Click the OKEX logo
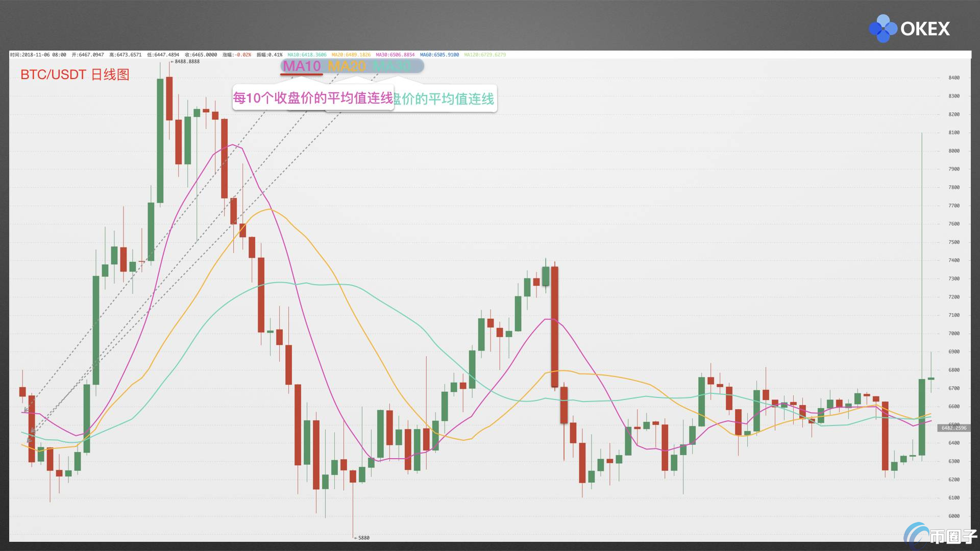This screenshot has height=551, width=980. tap(909, 29)
